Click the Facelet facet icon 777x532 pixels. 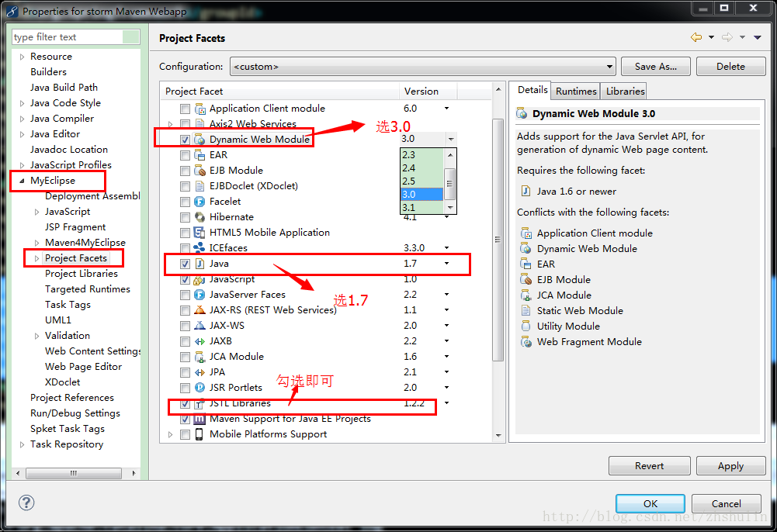click(x=199, y=202)
